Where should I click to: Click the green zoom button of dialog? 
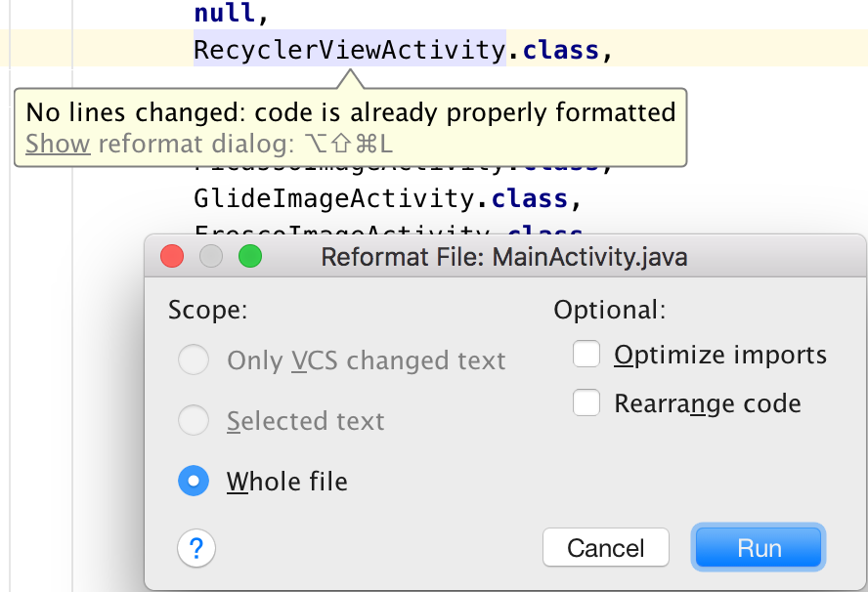250,257
